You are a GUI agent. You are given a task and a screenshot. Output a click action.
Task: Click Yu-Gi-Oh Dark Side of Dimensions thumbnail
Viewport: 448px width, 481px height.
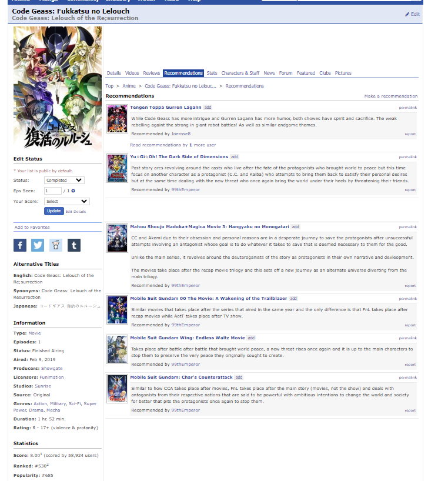click(x=117, y=168)
